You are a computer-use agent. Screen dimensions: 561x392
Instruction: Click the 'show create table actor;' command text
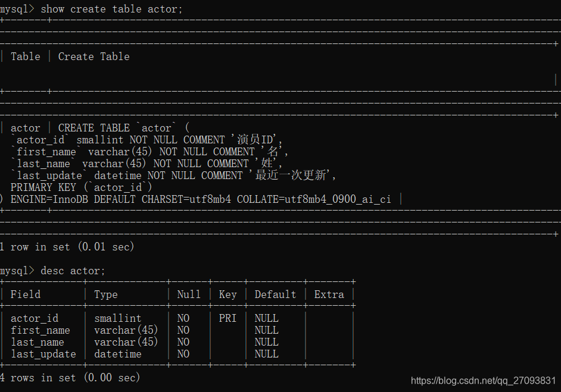coord(111,9)
